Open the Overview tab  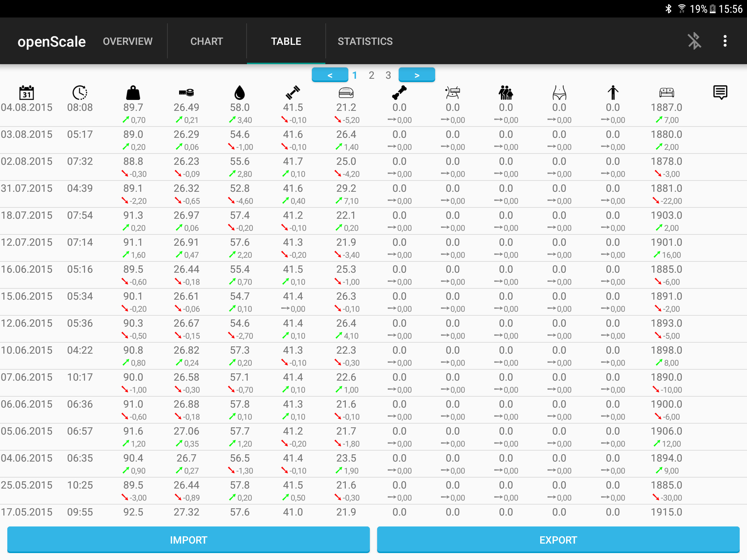click(128, 41)
